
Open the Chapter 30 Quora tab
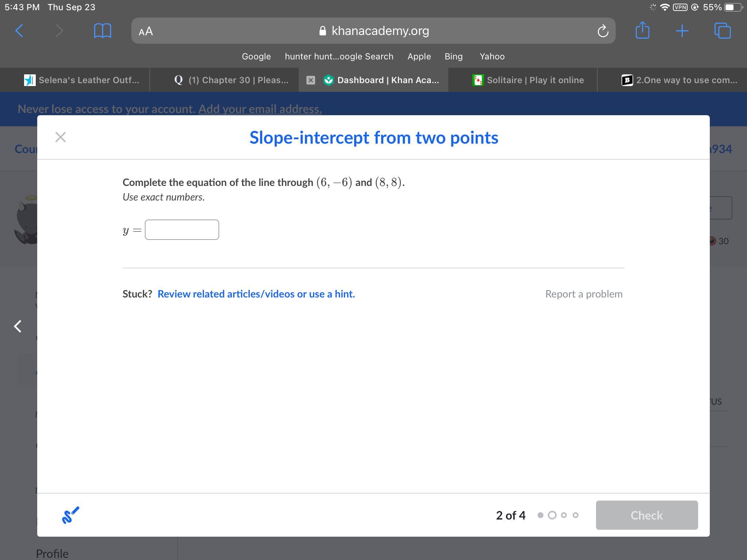(231, 80)
